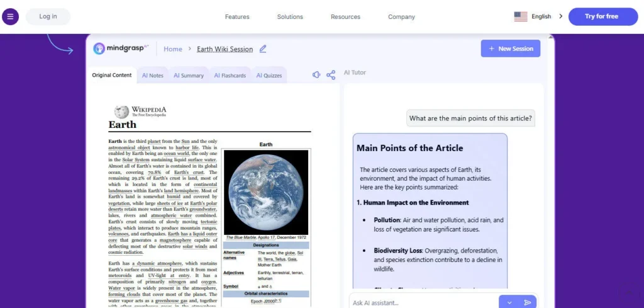Go to Home breadcrumb link
The image size is (644, 308).
coord(173,49)
